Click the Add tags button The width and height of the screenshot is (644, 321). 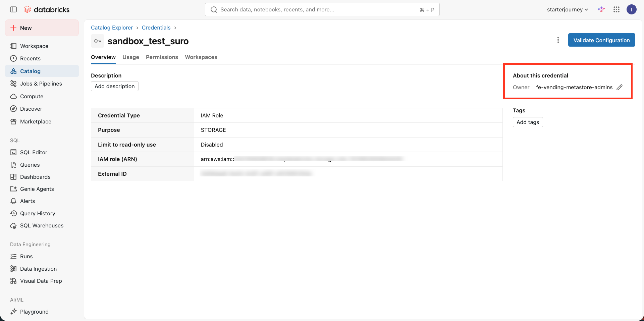(528, 122)
